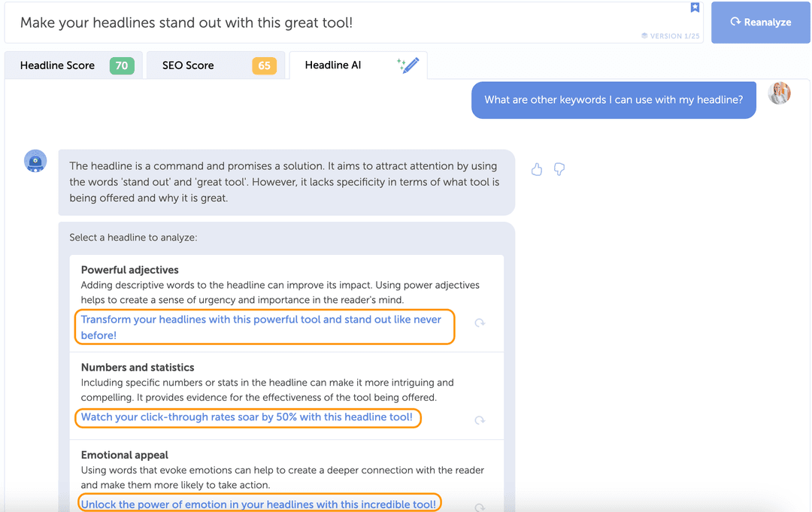Viewport: 812px width, 512px height.
Task: Regenerate the Numbers and statistics suggestion
Action: pyautogui.click(x=480, y=420)
